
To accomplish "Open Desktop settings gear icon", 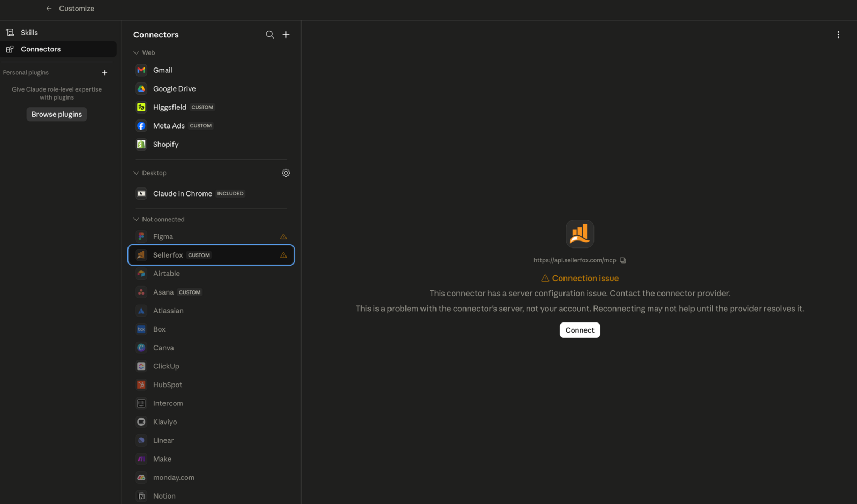I will click(286, 173).
